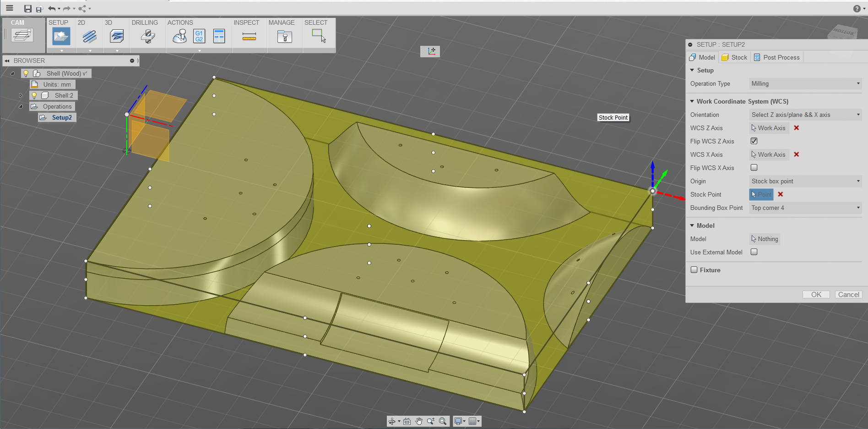
Task: Click the New Setup icon
Action: [61, 36]
